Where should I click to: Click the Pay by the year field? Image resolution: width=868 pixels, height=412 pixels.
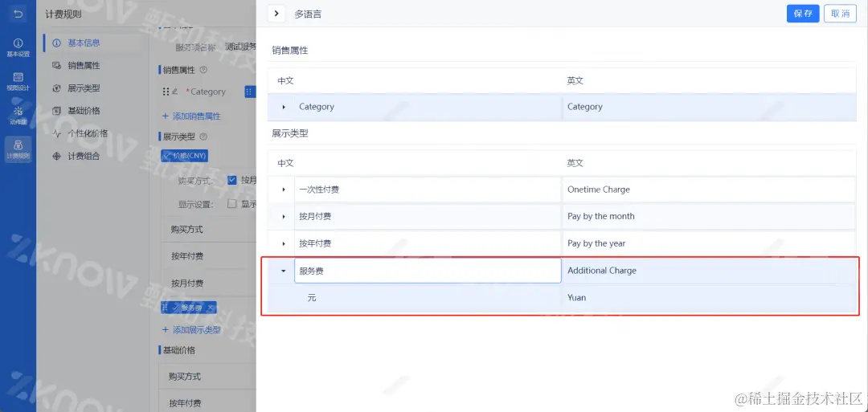709,243
